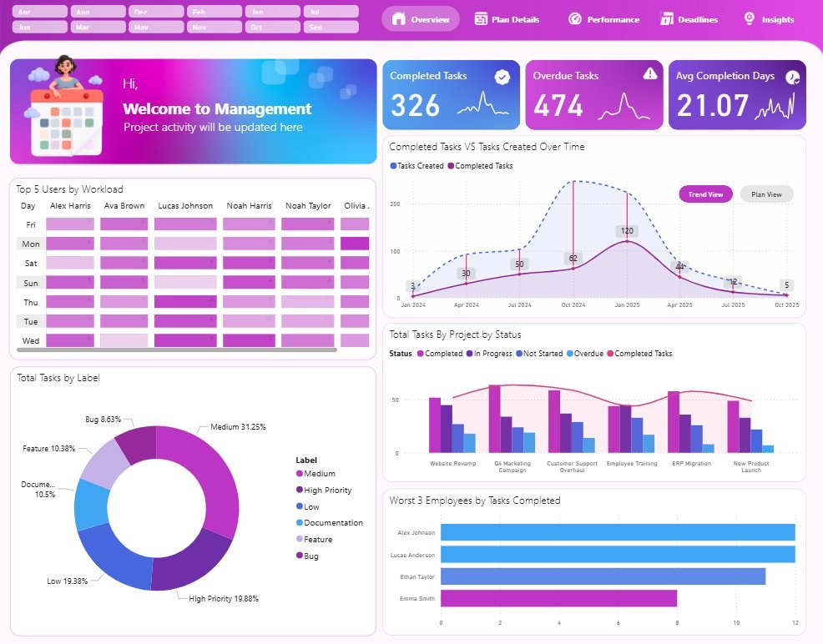Click the ERP Migration axis label
Viewport: 823px width, 644px height.
(692, 464)
